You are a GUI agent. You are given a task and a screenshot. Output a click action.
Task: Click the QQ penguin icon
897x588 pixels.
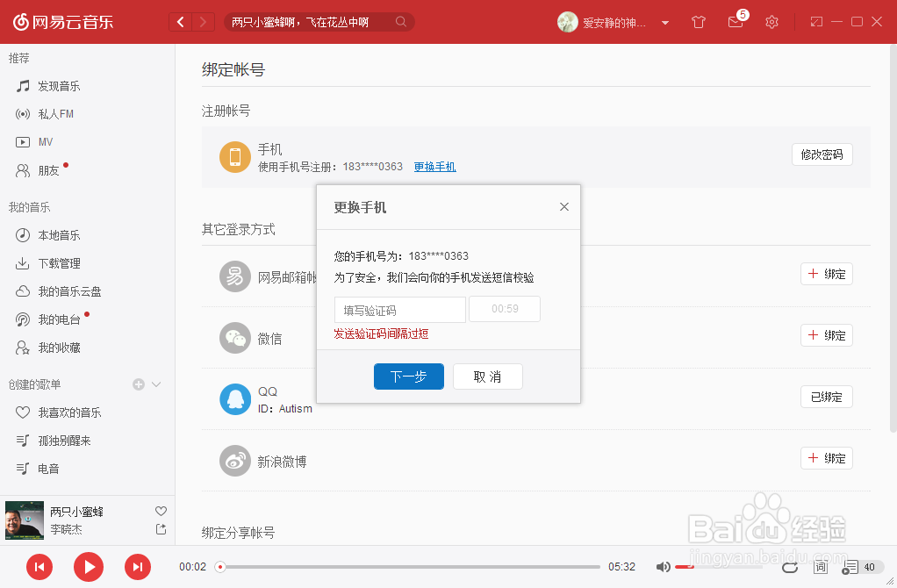click(235, 399)
